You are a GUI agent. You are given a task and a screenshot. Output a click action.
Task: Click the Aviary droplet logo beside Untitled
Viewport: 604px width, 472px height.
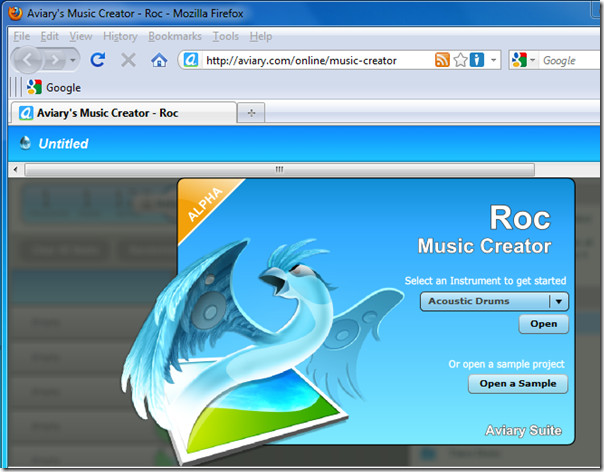25,143
